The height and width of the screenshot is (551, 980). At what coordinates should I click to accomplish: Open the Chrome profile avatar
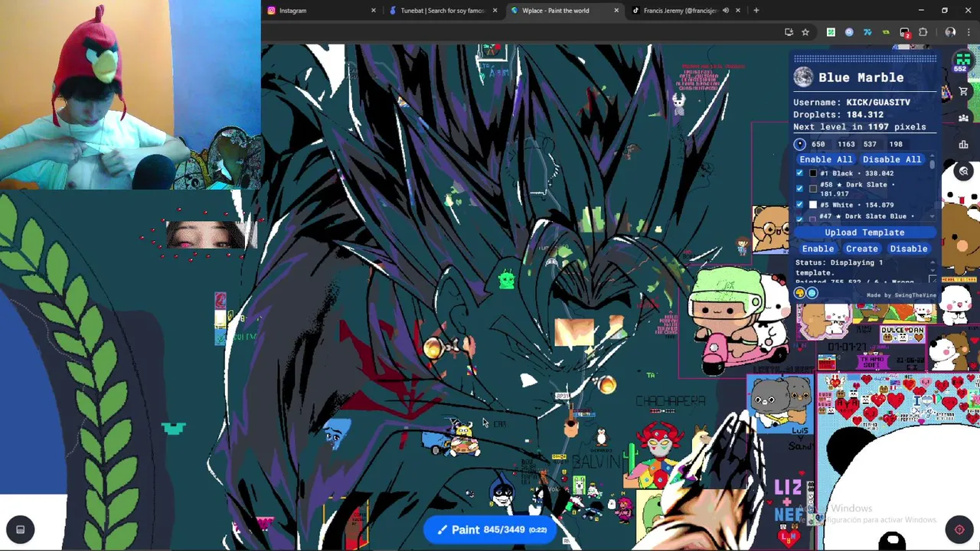(x=950, y=32)
